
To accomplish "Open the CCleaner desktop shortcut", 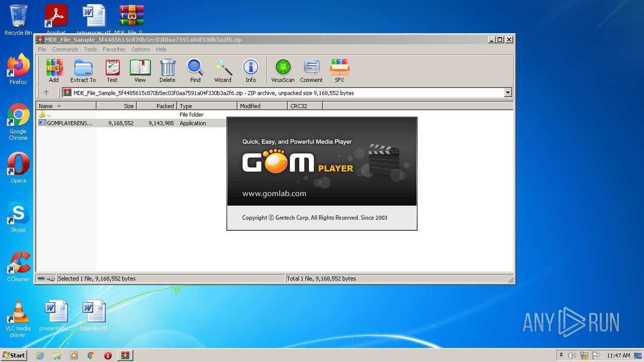I will pyautogui.click(x=18, y=266).
